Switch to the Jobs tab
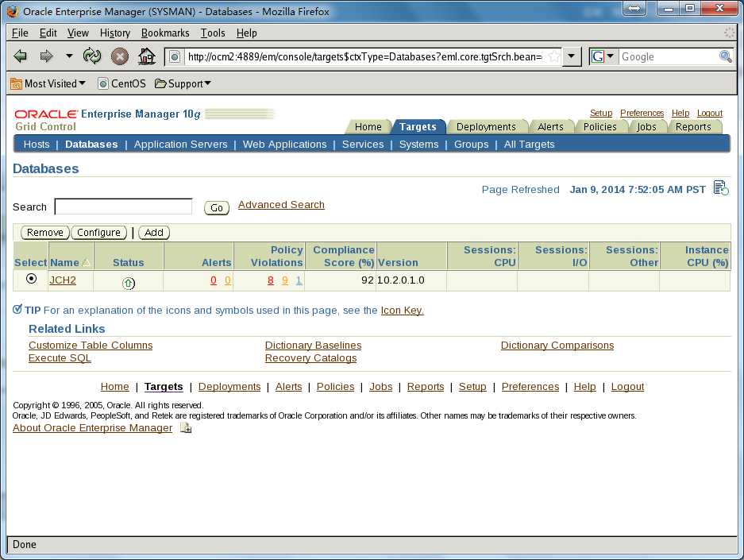 tap(646, 127)
